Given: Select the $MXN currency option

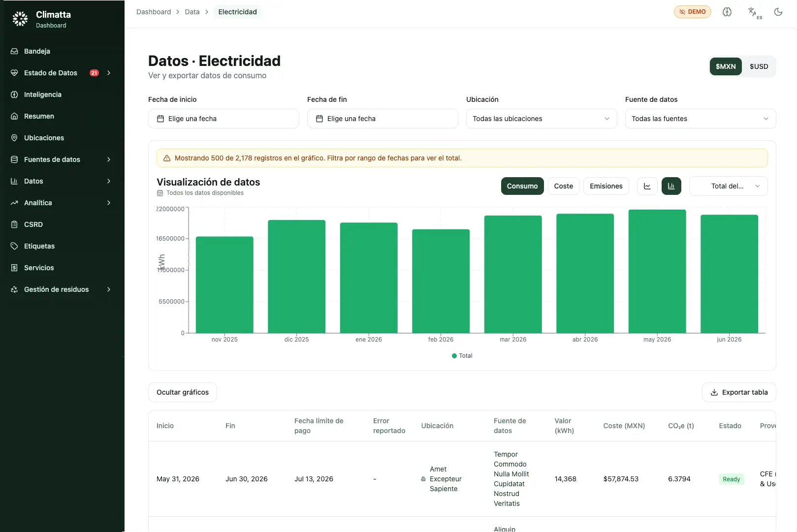Looking at the screenshot, I should pos(726,66).
